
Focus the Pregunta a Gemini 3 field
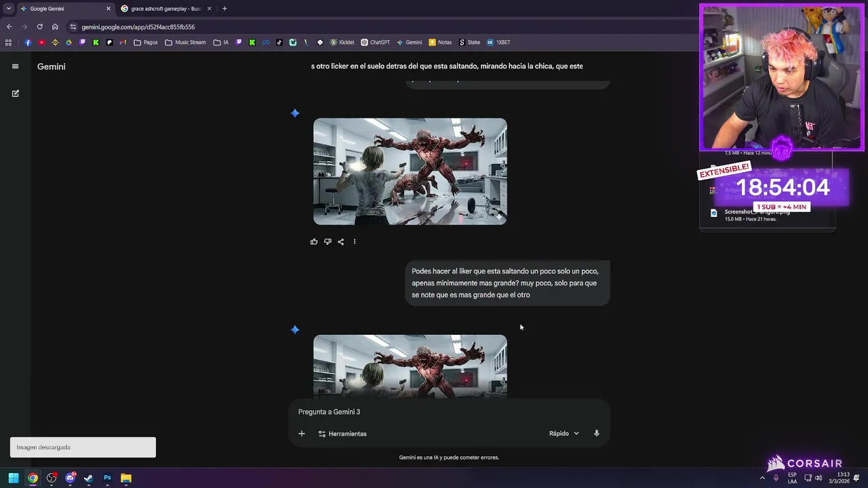pyautogui.click(x=449, y=412)
